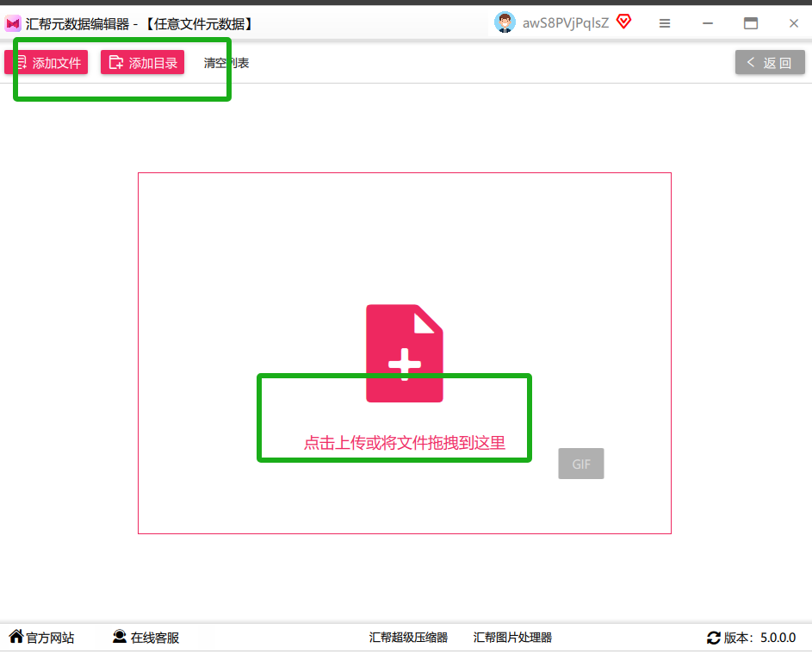The image size is (812, 654).
Task: Open the user avatar profile
Action: [x=505, y=22]
